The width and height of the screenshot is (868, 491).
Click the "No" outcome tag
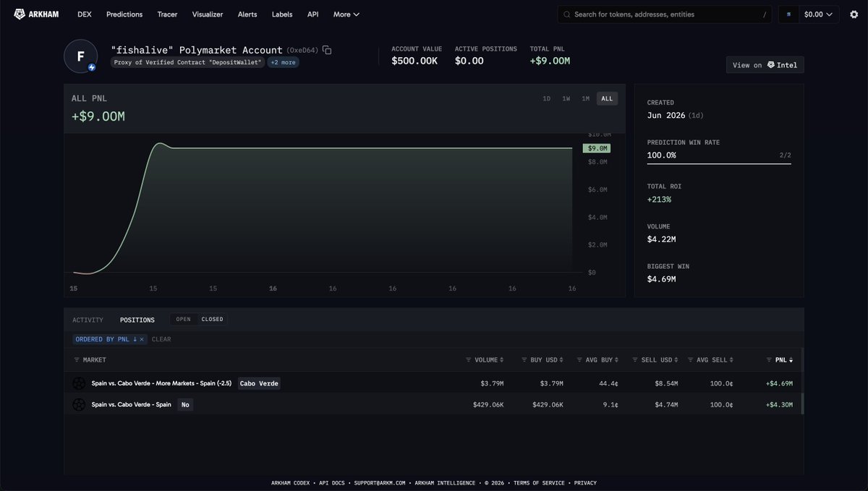185,404
